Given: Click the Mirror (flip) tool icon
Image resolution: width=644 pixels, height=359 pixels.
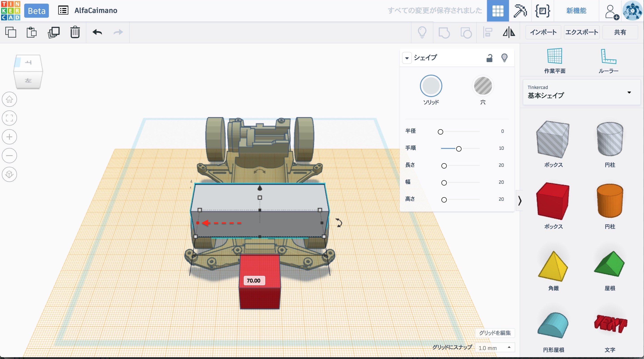Looking at the screenshot, I should (509, 32).
